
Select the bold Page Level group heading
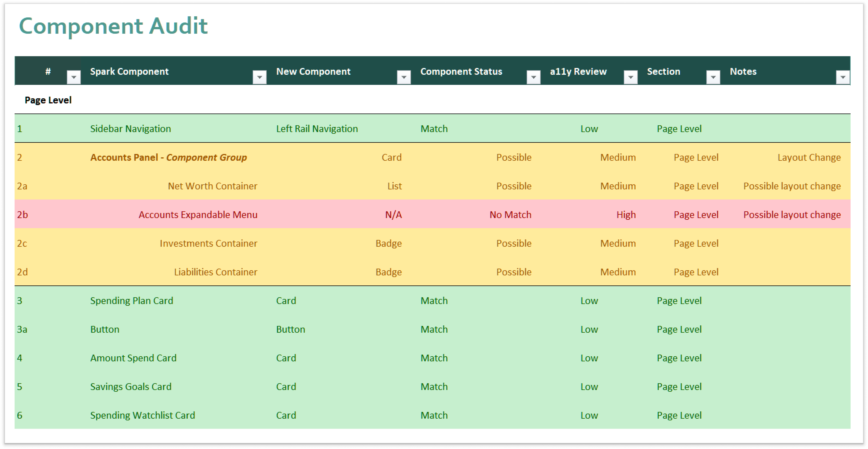[48, 100]
